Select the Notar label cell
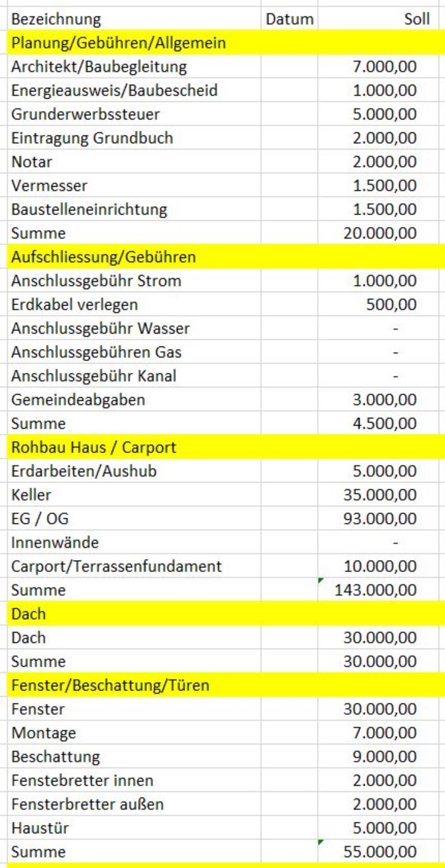This screenshot has height=868, width=445. 134,161
